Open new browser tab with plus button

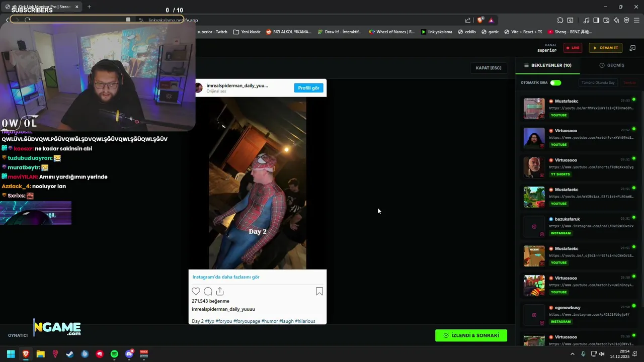[89, 7]
